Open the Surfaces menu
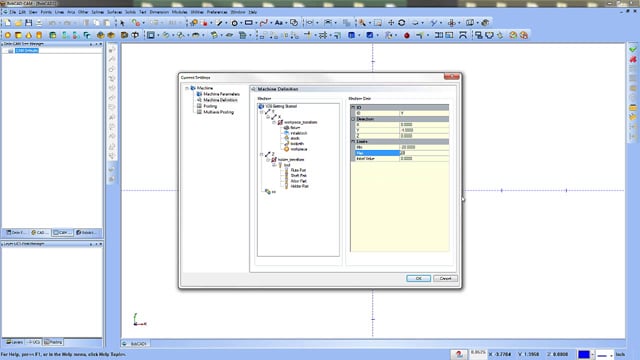Viewport: 640px width, 360px height. (x=114, y=12)
